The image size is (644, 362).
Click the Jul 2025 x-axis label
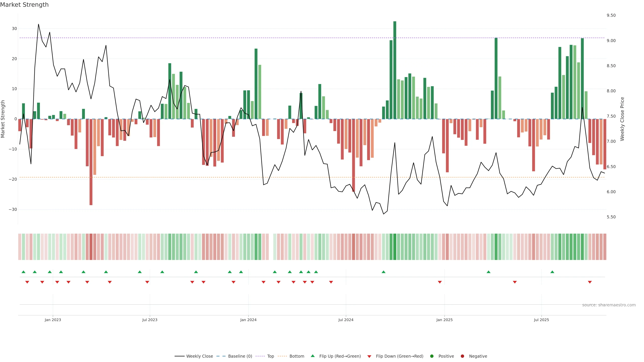[541, 320]
